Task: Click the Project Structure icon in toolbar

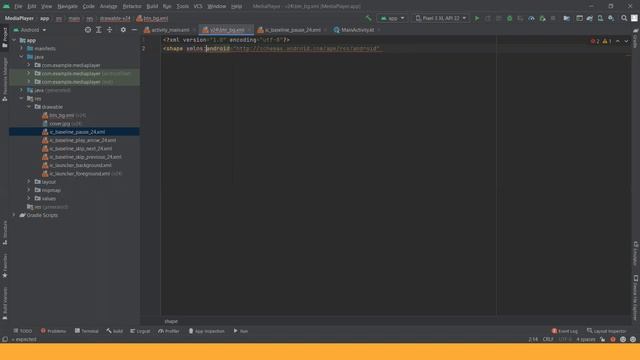Action: coord(567,18)
